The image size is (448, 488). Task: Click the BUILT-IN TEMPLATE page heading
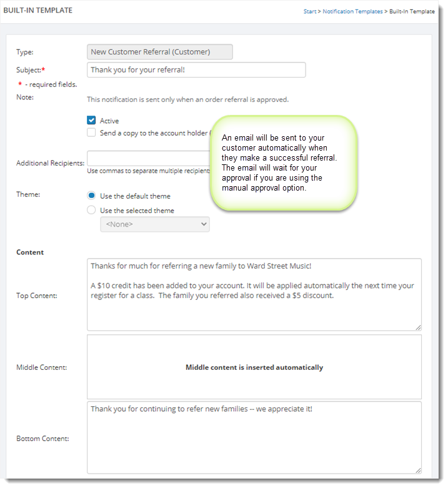tap(38, 11)
